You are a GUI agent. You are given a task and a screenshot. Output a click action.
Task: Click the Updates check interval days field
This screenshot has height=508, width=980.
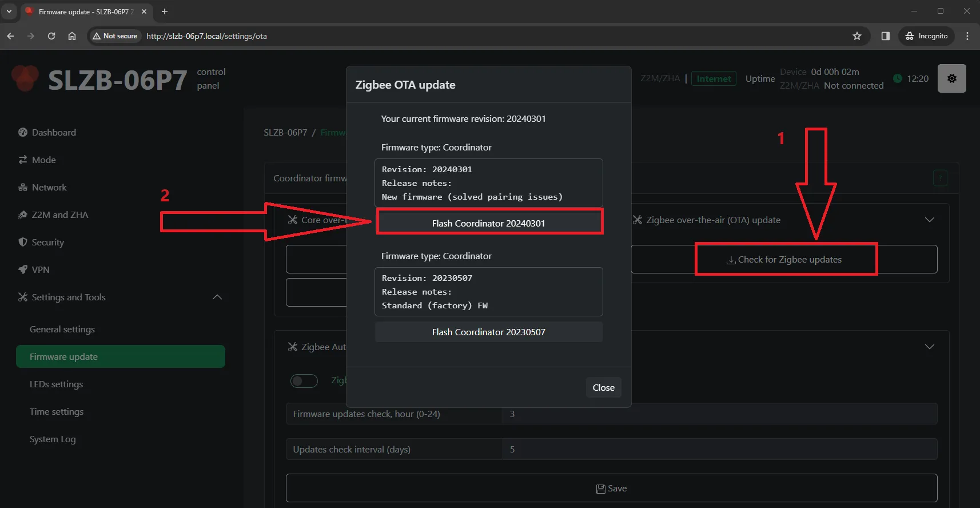tap(719, 449)
